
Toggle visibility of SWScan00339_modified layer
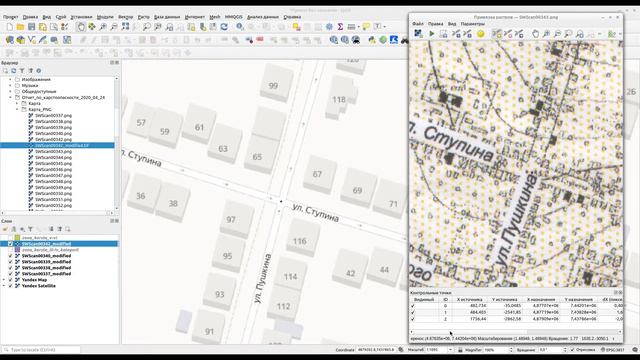pos(11,262)
